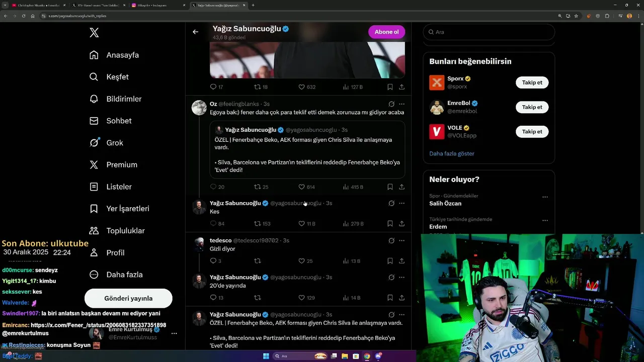Follow VOLE with Takip et

pos(532,132)
